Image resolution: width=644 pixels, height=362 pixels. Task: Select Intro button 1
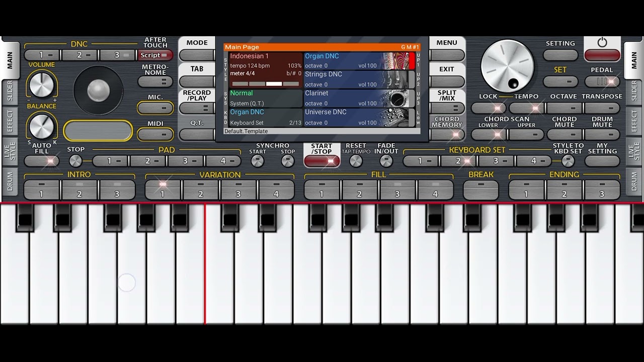[42, 190]
